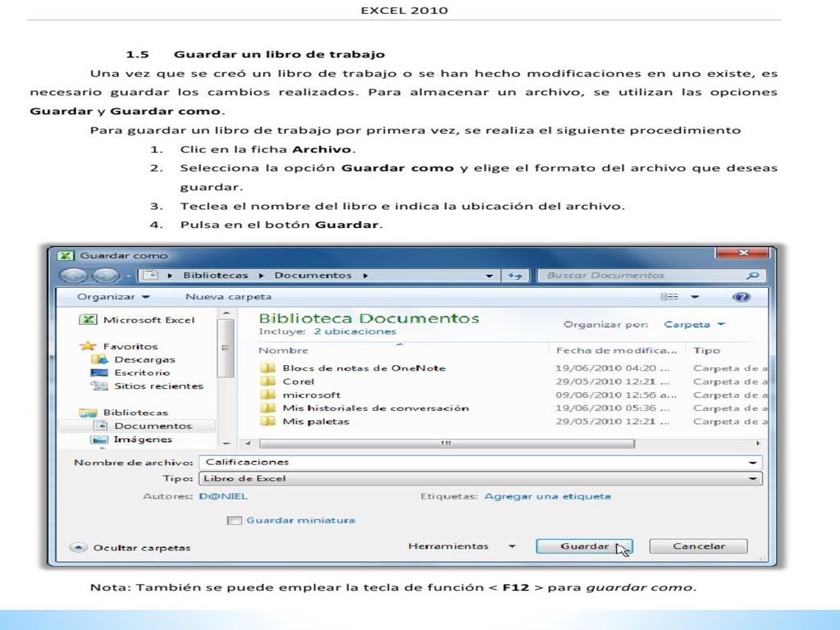Open Descargas in the navigation pane
This screenshot has width=840, height=630.
tap(134, 359)
